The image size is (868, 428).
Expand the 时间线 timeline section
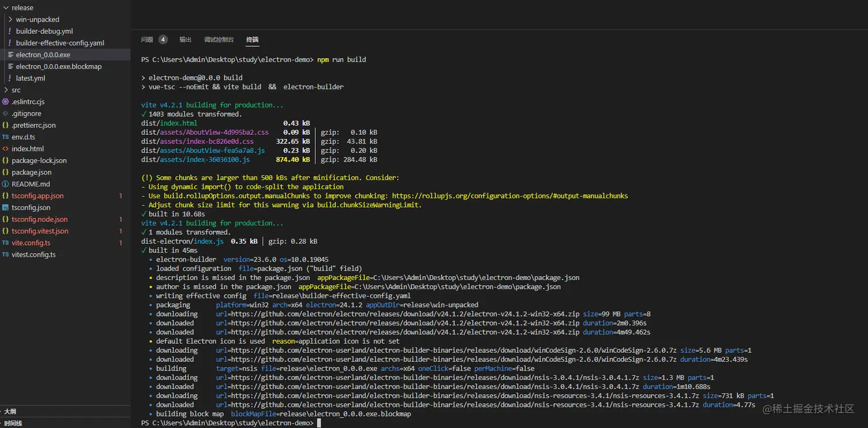click(x=13, y=423)
